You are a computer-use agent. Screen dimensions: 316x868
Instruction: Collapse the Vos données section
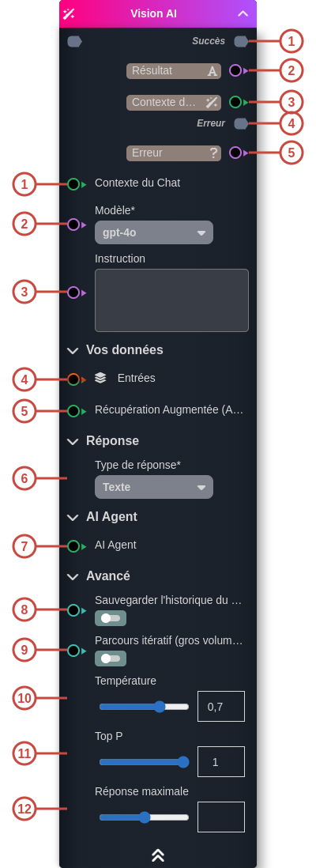point(73,350)
